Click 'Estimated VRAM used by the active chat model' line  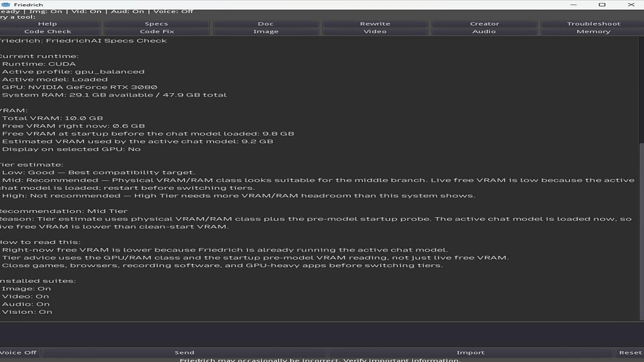pyautogui.click(x=138, y=142)
